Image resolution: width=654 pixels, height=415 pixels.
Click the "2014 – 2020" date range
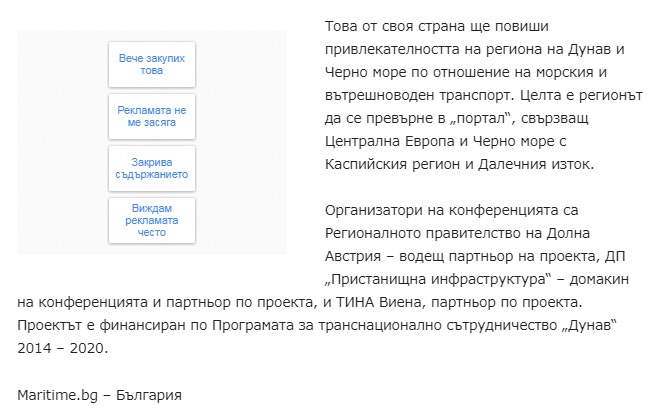click(x=63, y=348)
